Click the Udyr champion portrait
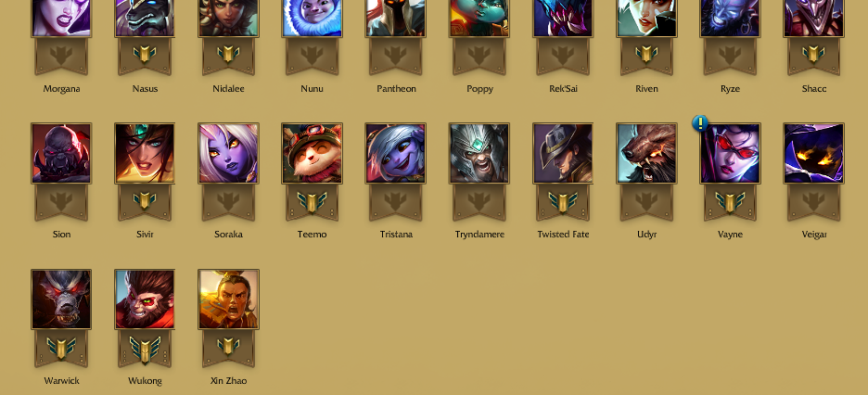The image size is (868, 395). tap(646, 153)
